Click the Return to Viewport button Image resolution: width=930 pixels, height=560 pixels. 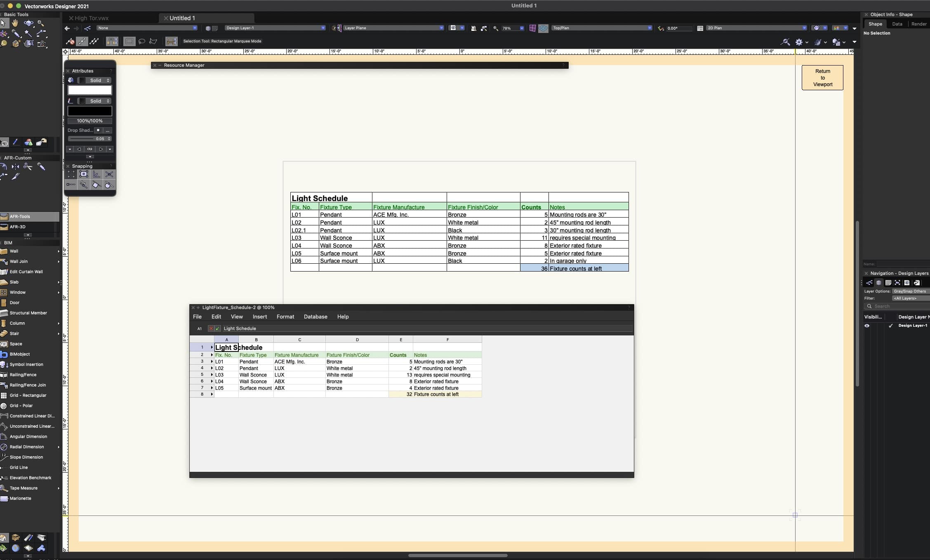tap(822, 77)
